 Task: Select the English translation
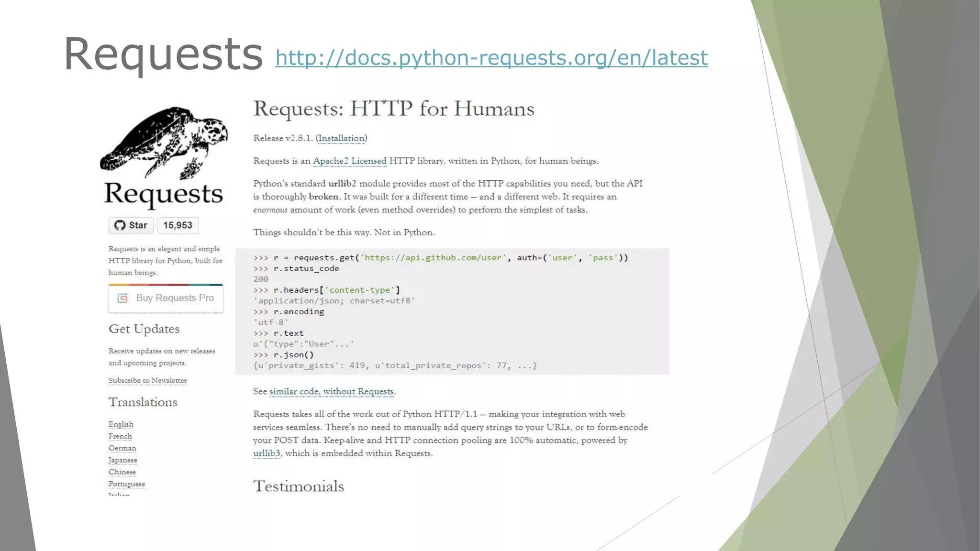[121, 424]
